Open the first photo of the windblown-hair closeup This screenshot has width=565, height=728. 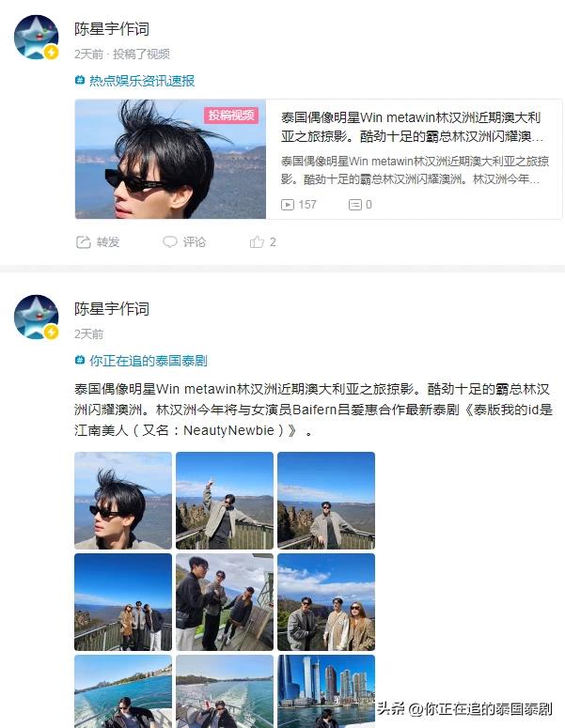(123, 501)
